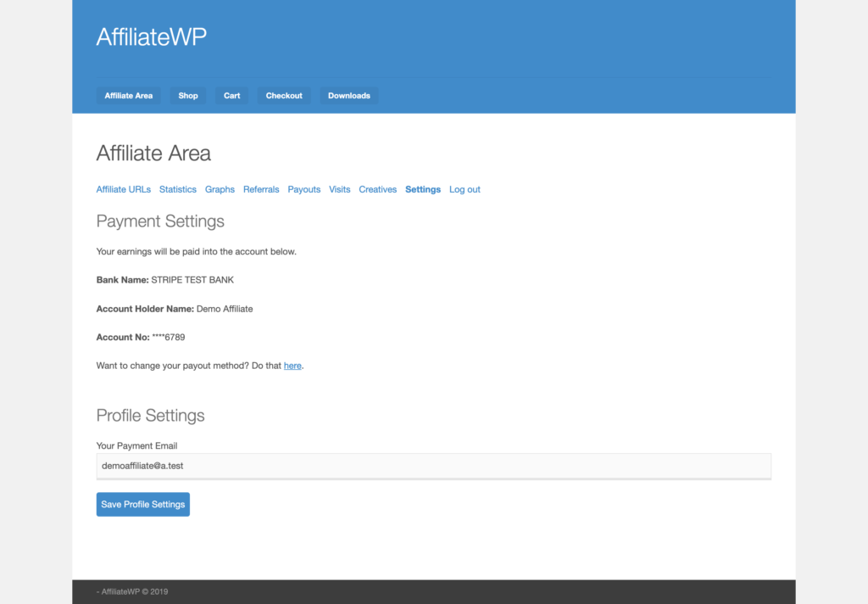Click 'STRIPE TEST BANK' bank name value
868x604 pixels.
point(192,280)
